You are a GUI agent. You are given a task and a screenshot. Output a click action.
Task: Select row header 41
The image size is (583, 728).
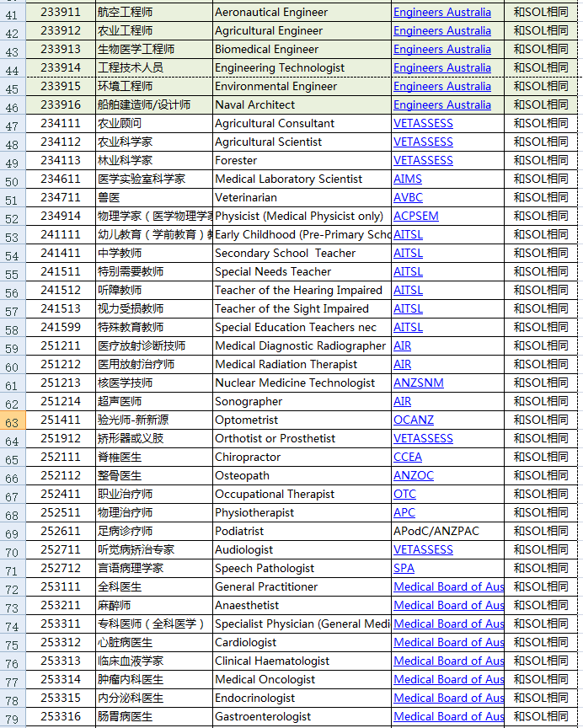pyautogui.click(x=13, y=13)
